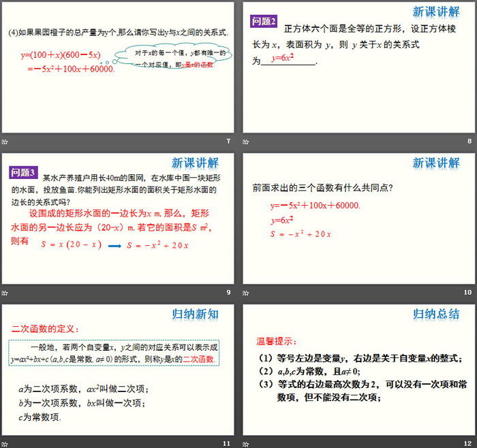Click slide number 7 label

pos(228,142)
